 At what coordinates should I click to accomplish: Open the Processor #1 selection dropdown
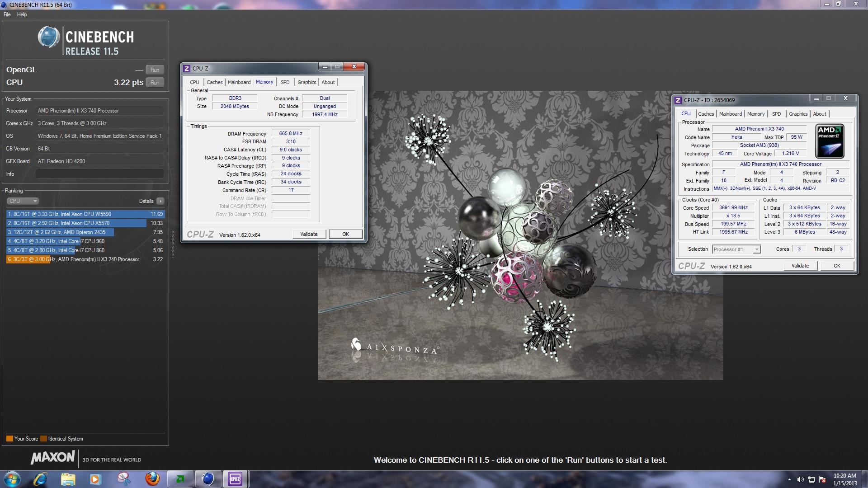point(736,249)
